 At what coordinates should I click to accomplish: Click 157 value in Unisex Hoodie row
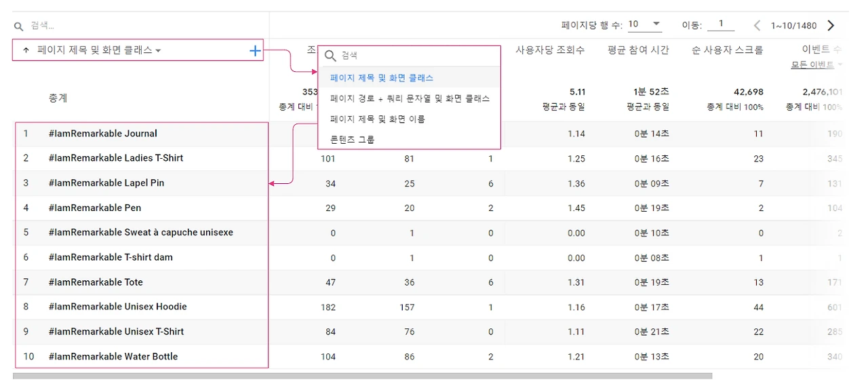(x=407, y=307)
